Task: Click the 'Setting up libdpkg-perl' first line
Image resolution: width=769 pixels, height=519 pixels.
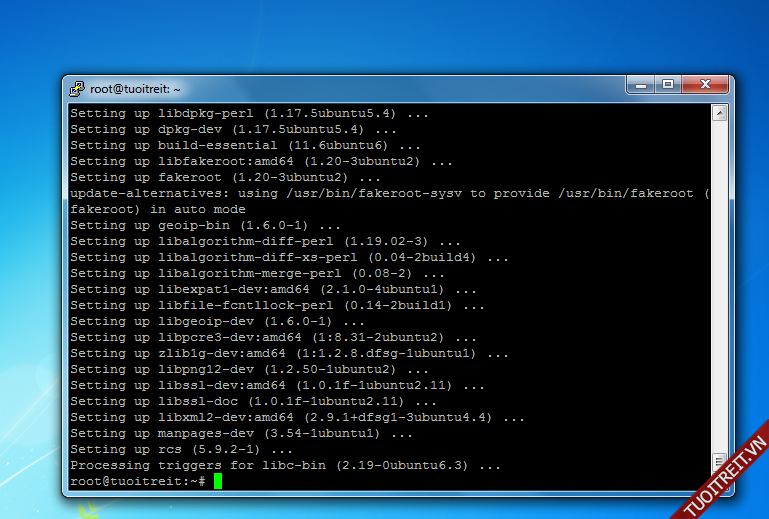Action: click(249, 113)
